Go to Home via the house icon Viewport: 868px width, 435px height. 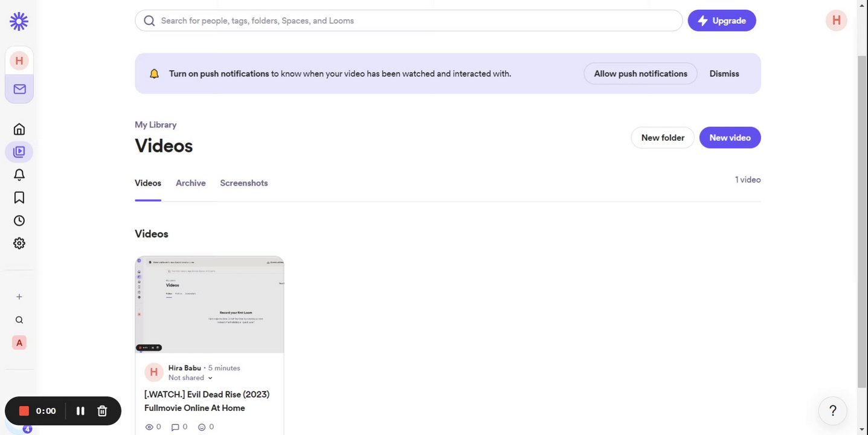(19, 129)
